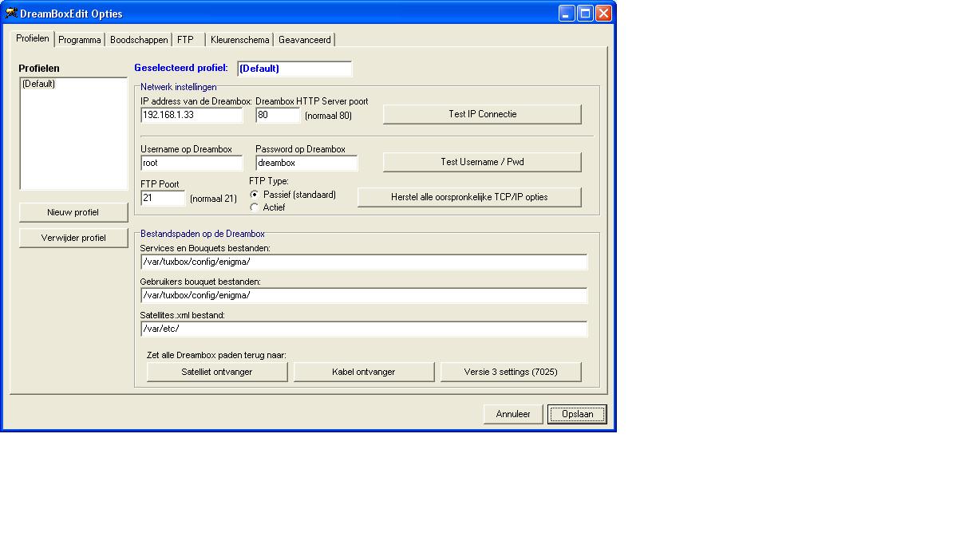
Task: Switch to the Kleurenschema tab
Action: pyautogui.click(x=240, y=39)
